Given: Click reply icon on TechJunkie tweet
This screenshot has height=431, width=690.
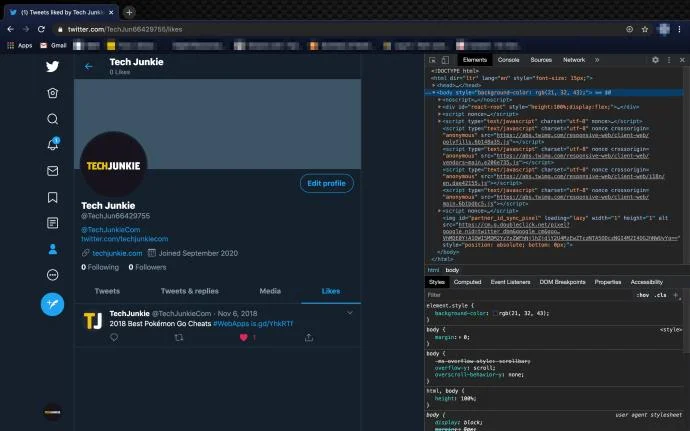Looking at the screenshot, I should coord(114,337).
